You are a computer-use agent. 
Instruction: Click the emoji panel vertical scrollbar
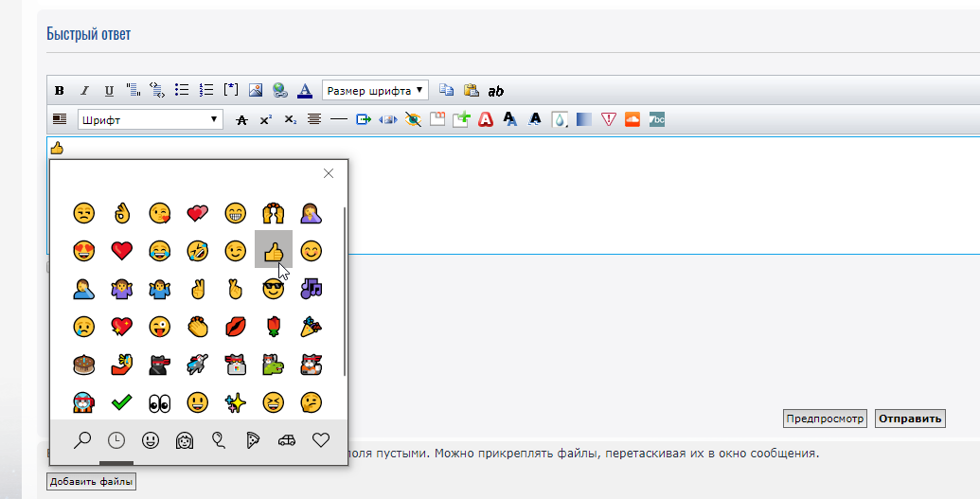click(x=345, y=292)
